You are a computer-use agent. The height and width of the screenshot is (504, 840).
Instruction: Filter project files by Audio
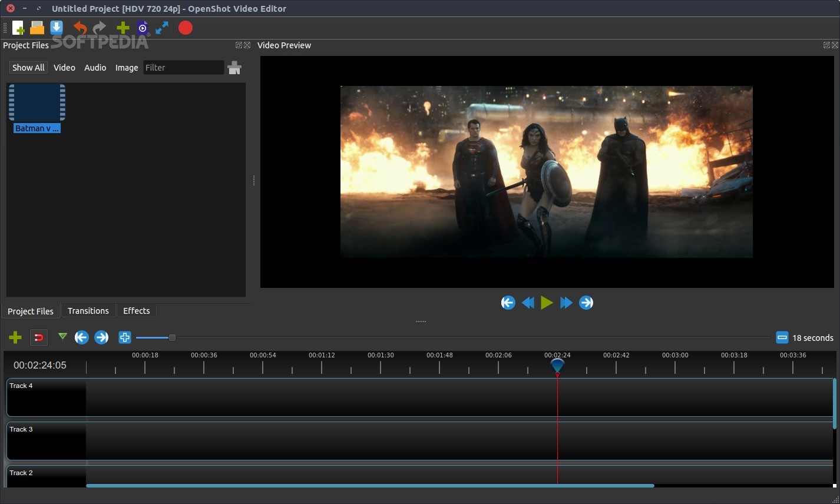tap(95, 68)
